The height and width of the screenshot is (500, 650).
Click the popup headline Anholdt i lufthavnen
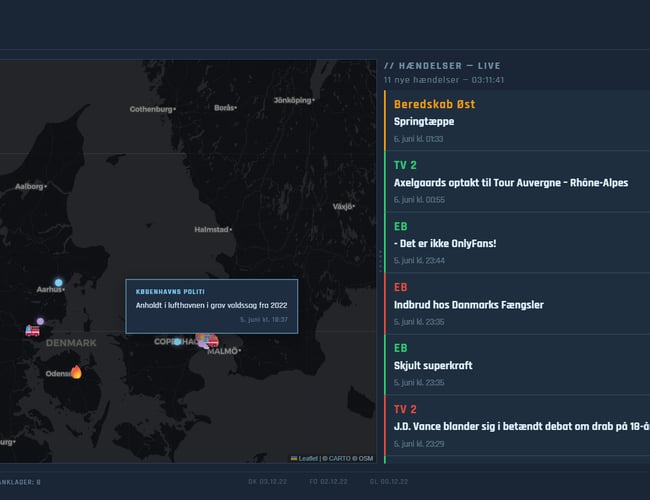tap(211, 305)
